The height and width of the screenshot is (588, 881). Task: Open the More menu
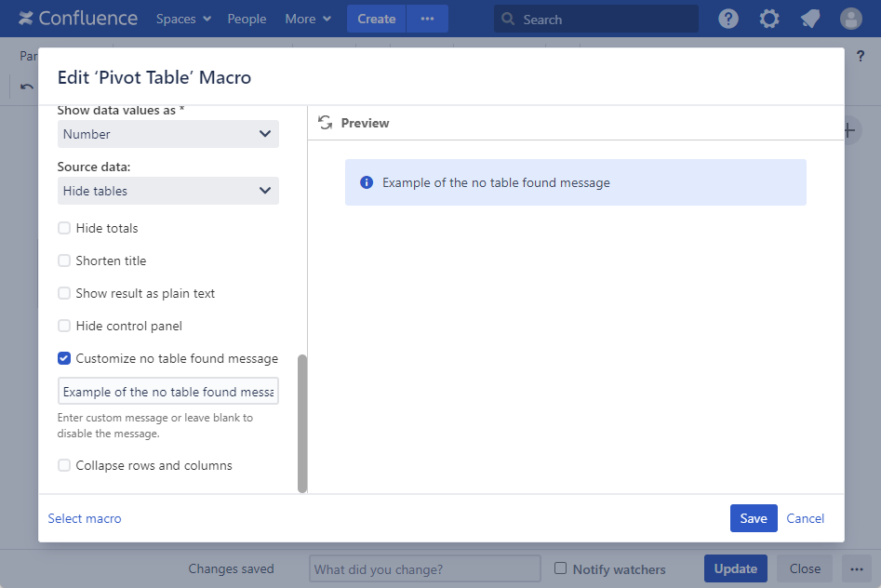click(308, 19)
